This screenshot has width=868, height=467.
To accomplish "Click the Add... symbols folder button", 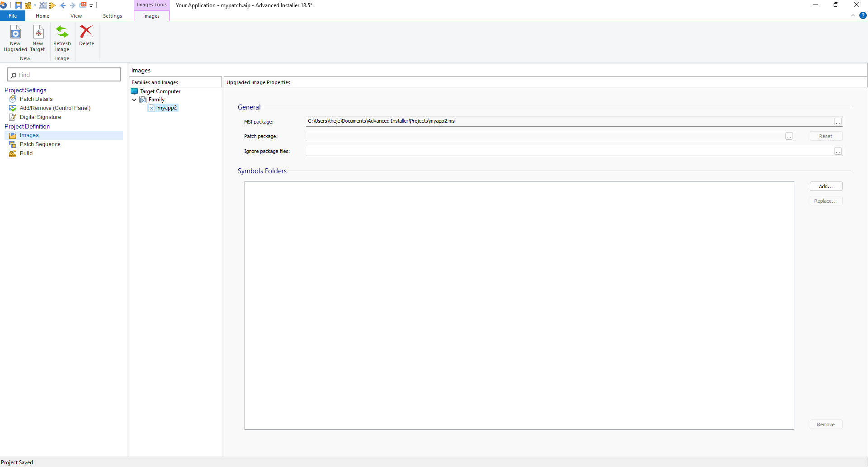I will (826, 186).
